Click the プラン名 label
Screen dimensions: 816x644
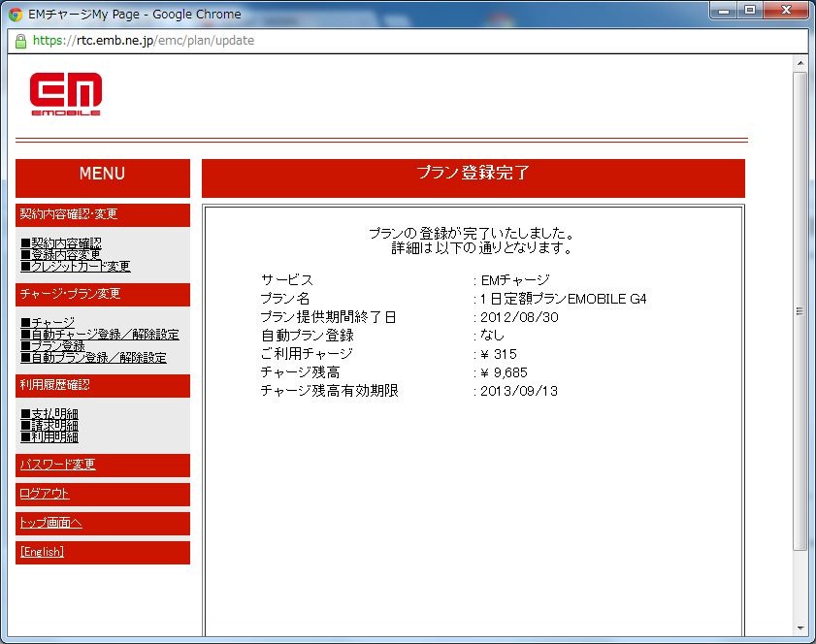coord(285,299)
